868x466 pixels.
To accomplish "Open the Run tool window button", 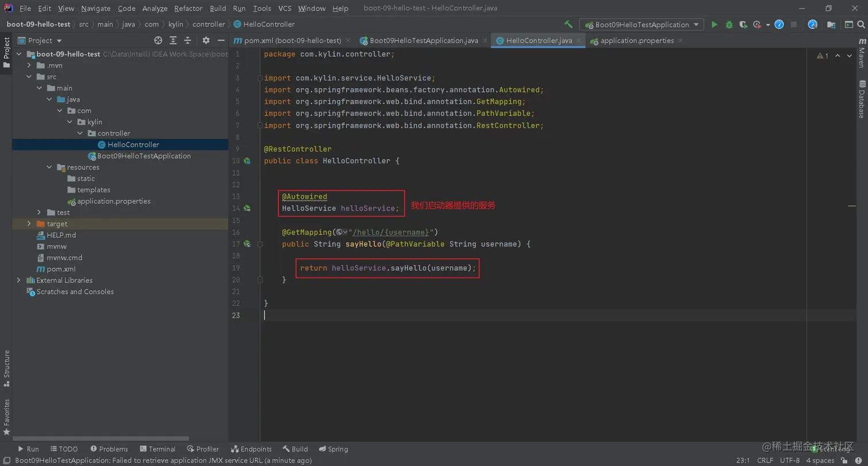I will click(28, 449).
